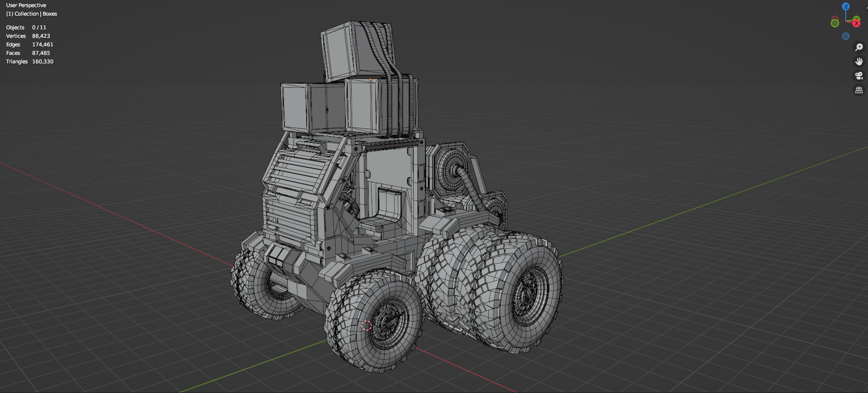This screenshot has height=393, width=868.
Task: Click the 'Objects' statistics label
Action: tap(15, 27)
